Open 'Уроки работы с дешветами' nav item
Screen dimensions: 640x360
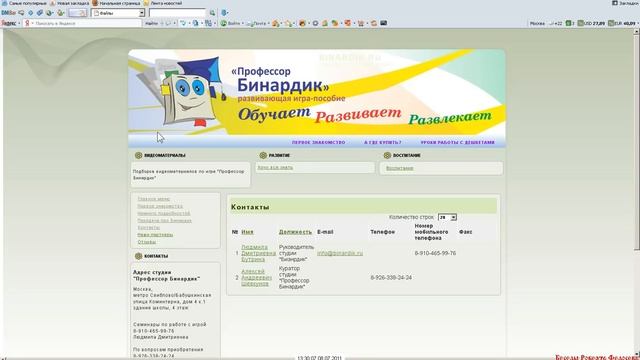click(x=458, y=142)
